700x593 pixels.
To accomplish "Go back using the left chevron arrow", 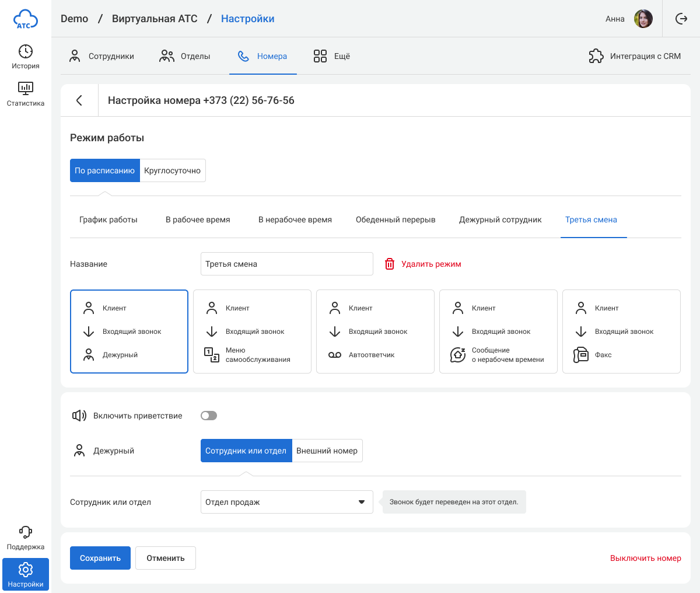I will point(79,100).
